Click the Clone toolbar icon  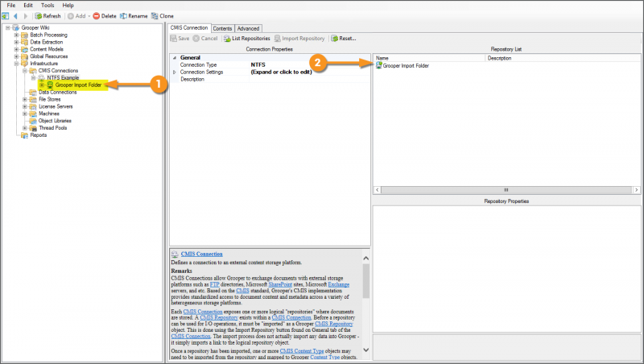[154, 16]
